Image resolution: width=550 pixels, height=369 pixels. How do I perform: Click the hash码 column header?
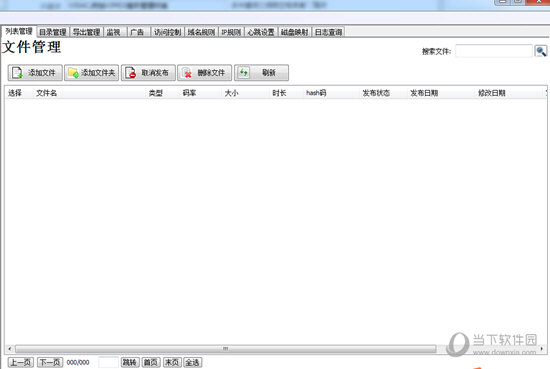coord(316,93)
